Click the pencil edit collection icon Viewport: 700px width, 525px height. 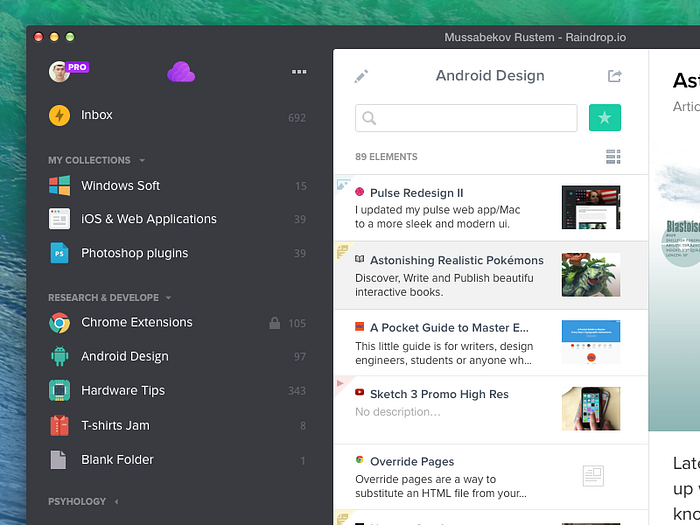(361, 76)
